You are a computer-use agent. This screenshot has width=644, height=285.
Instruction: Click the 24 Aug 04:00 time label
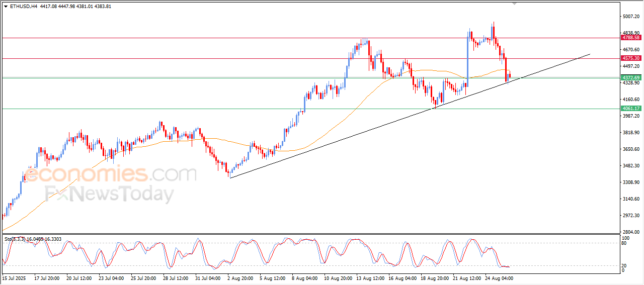(x=499, y=277)
